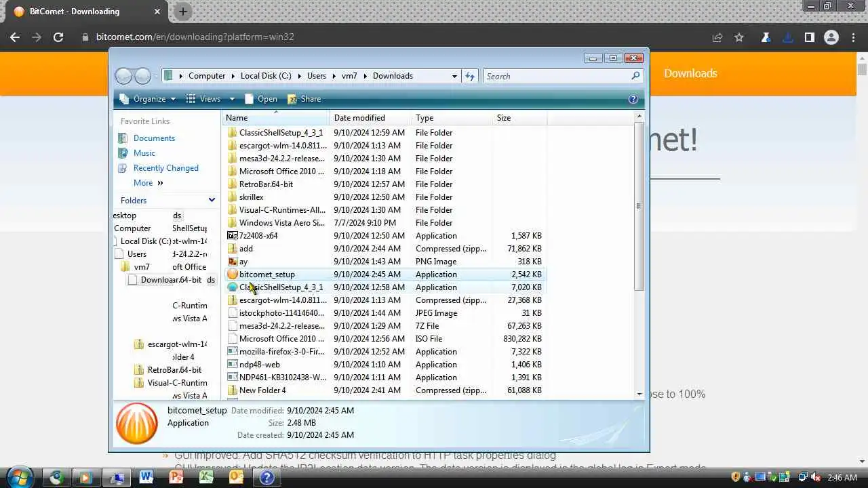
Task: Sort files by Date modified column
Action: pyautogui.click(x=371, y=118)
